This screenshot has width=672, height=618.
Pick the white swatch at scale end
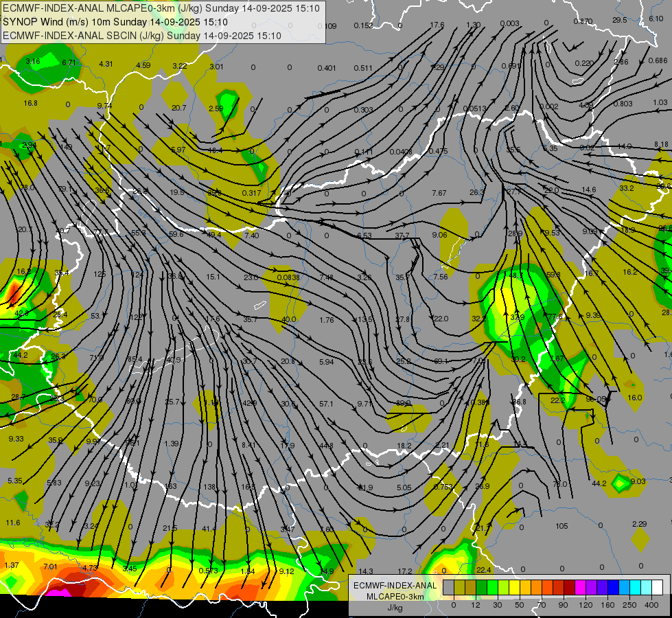pyautogui.click(x=657, y=587)
